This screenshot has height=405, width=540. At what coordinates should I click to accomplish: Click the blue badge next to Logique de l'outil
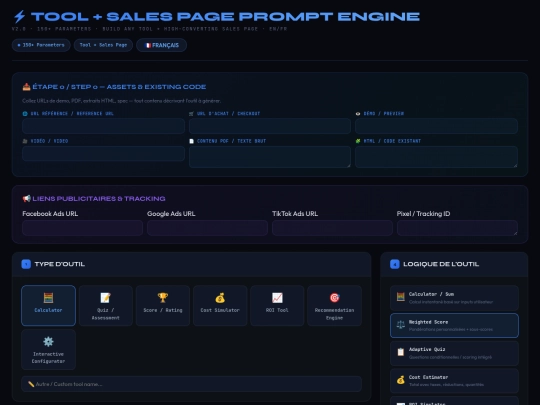point(395,264)
